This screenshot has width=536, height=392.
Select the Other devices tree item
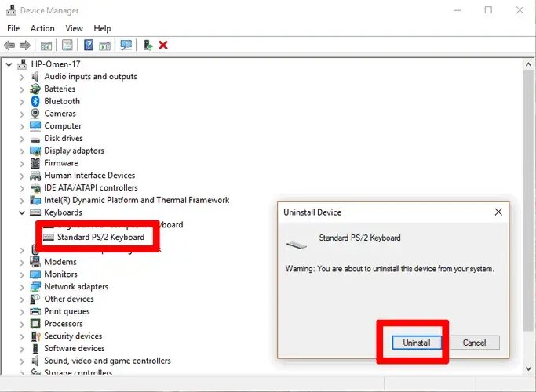(x=69, y=299)
